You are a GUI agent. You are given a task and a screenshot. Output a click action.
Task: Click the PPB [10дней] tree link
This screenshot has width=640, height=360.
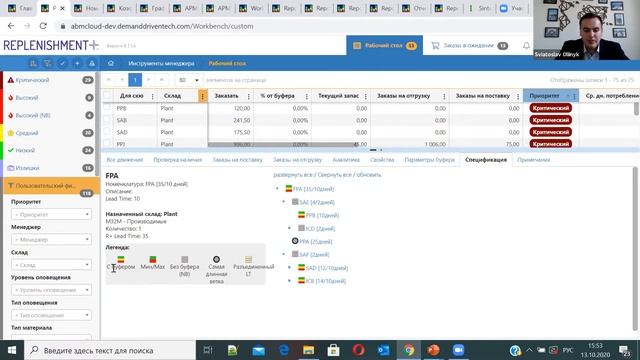pos(322,215)
